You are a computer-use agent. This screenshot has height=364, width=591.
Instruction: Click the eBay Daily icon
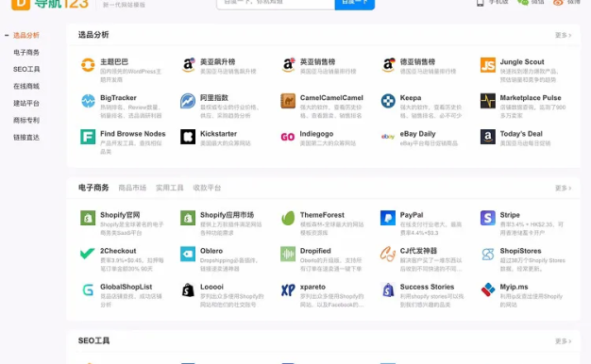(x=388, y=137)
